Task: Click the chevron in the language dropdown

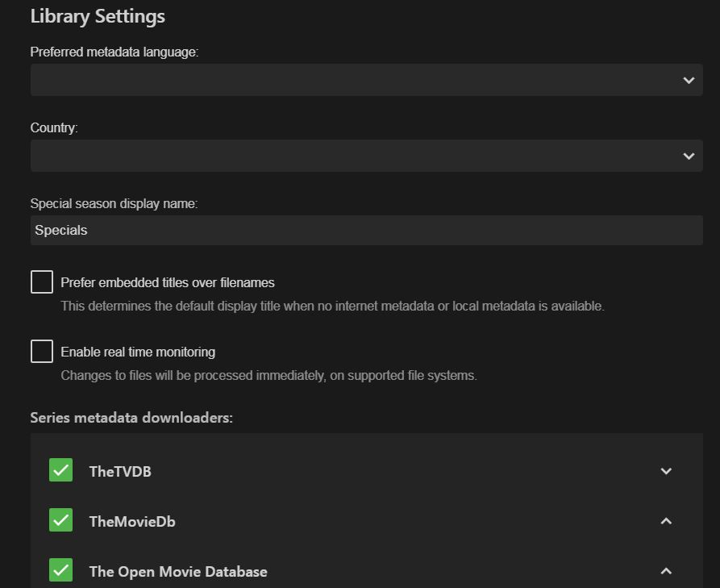Action: 689,80
